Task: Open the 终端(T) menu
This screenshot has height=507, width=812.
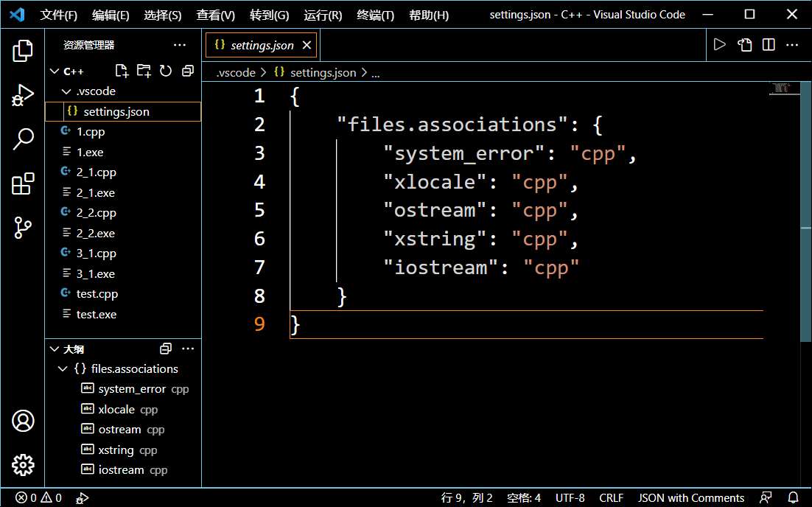Action: tap(375, 15)
